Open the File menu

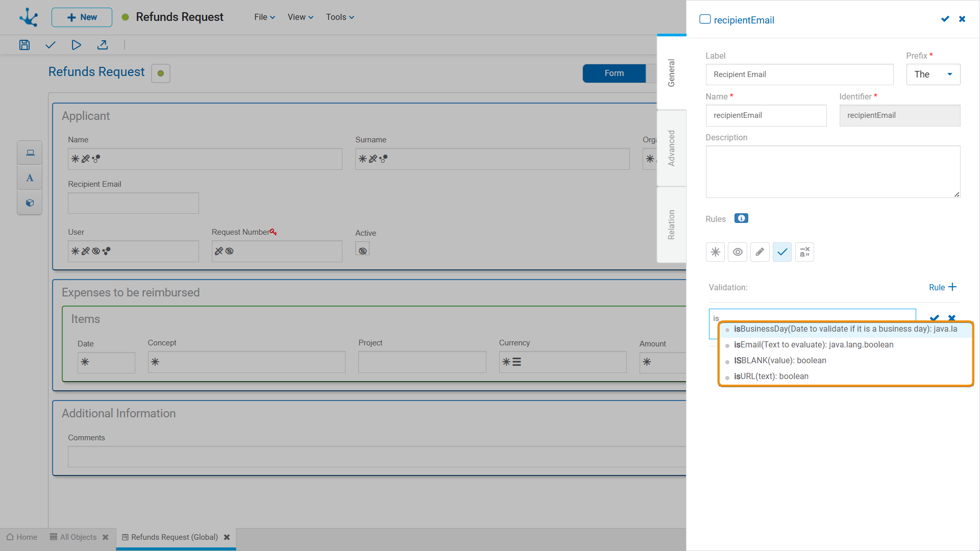tap(264, 17)
